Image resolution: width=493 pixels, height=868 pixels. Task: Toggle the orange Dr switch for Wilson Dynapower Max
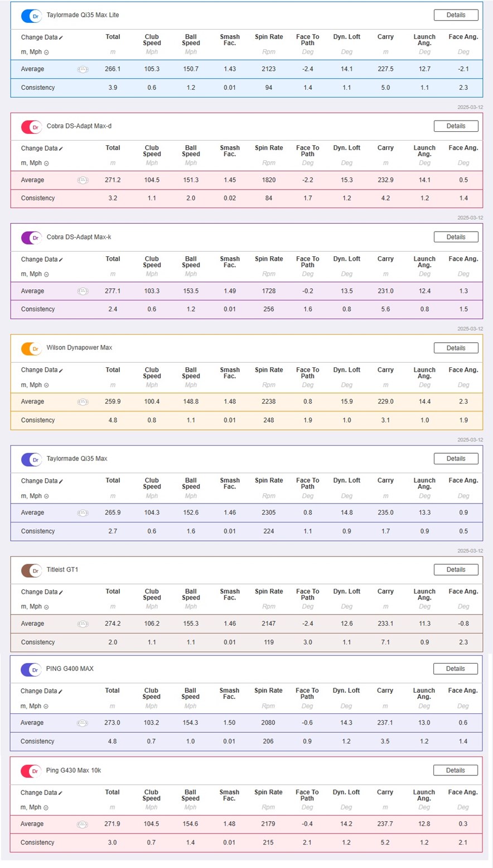click(31, 349)
